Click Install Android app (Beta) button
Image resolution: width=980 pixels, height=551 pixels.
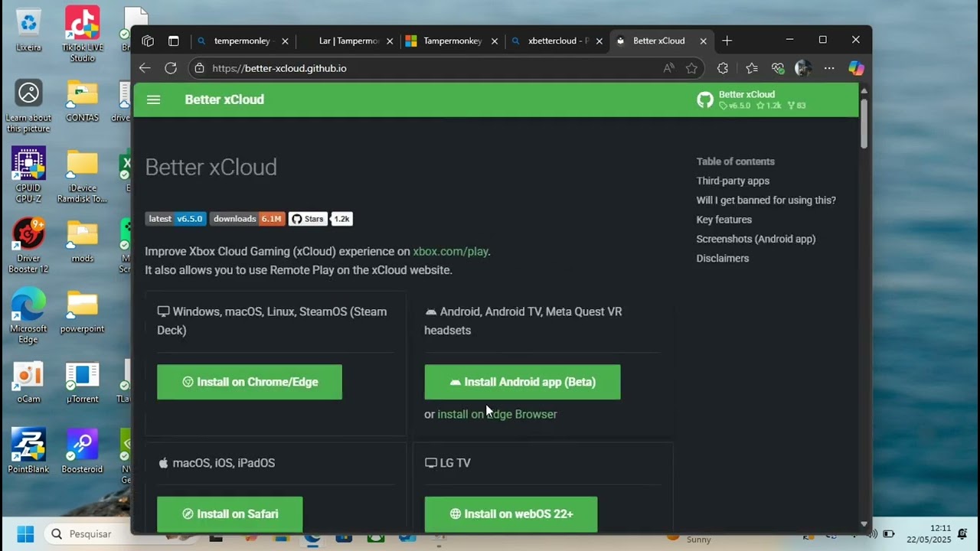pos(522,382)
